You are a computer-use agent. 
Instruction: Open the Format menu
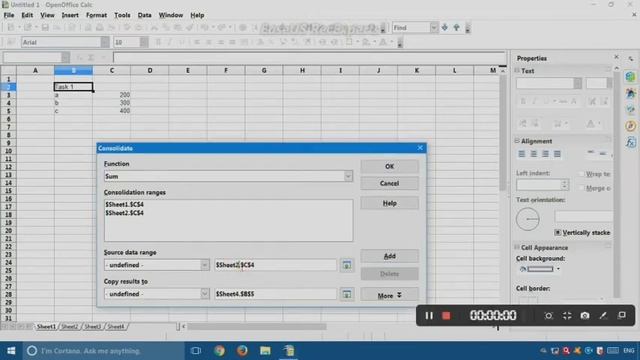tap(96, 15)
